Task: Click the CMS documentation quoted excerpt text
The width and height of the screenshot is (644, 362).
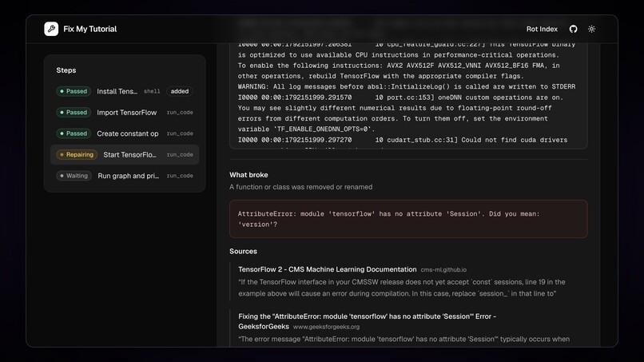Action: pos(402,288)
